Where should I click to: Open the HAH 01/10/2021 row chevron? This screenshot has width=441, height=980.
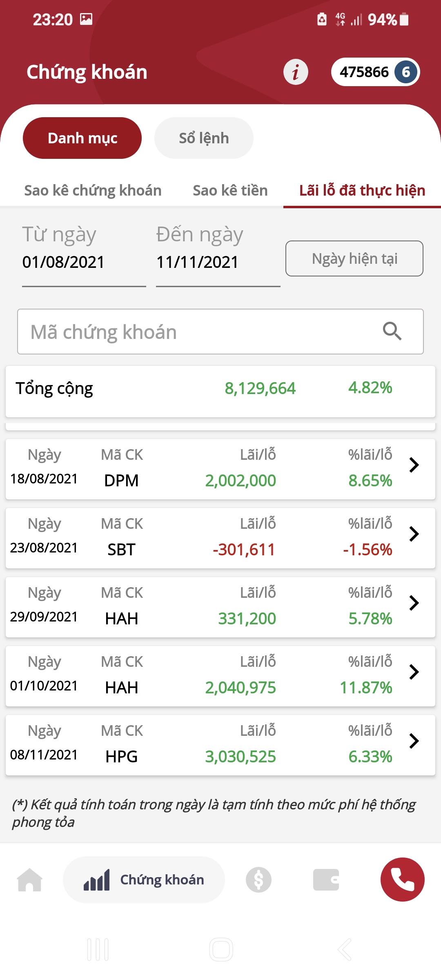point(414,672)
